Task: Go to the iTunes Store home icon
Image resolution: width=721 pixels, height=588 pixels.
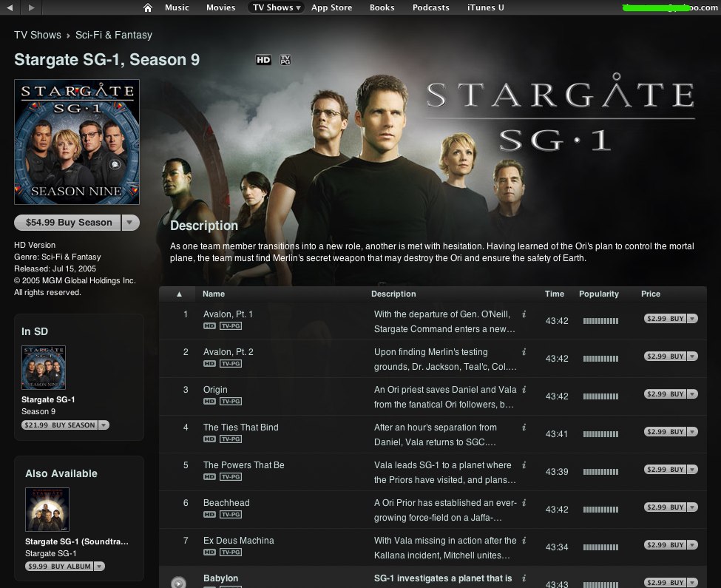Action: pyautogui.click(x=148, y=8)
